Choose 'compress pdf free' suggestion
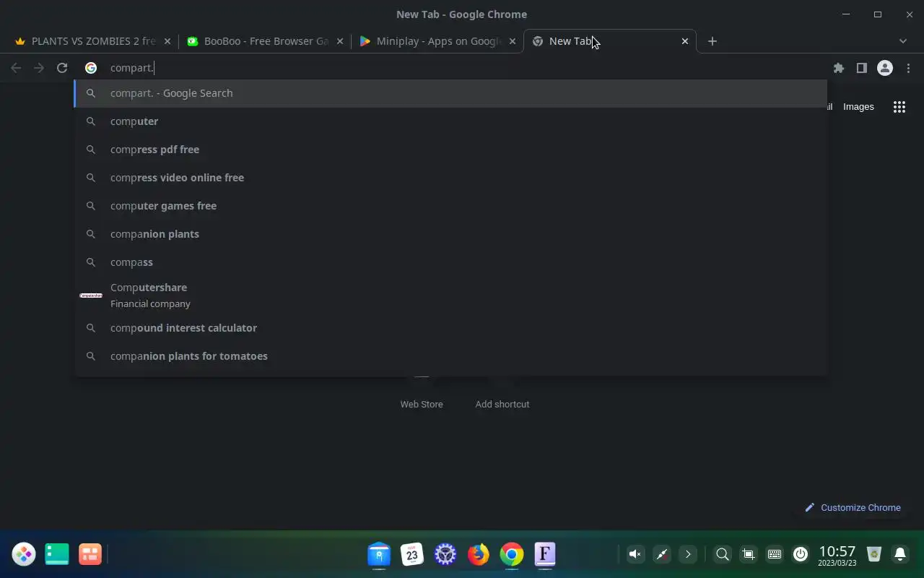Screen dimensions: 924x578 pyautogui.click(x=450, y=150)
